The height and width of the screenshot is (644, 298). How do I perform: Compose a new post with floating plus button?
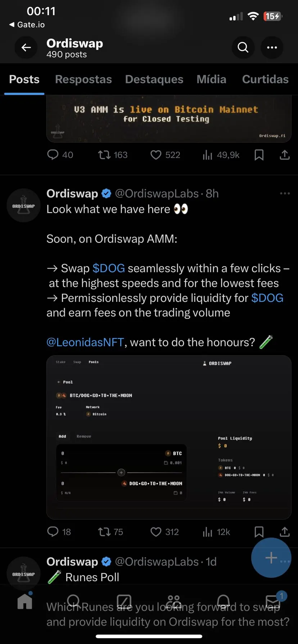pyautogui.click(x=271, y=558)
